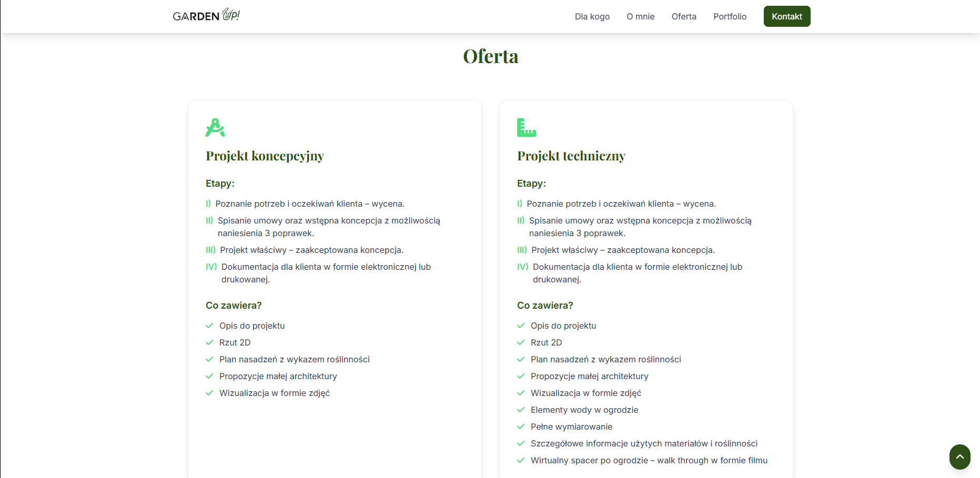Open the Dla kogo menu item
The image size is (980, 478).
pyautogui.click(x=592, y=16)
